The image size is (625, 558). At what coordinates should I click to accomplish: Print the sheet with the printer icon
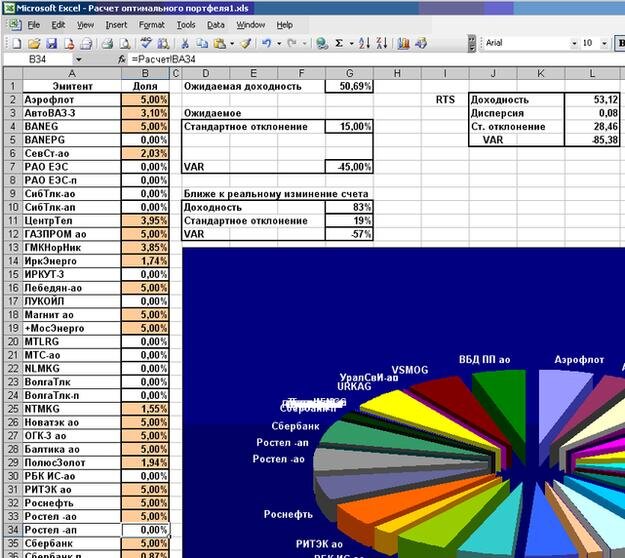pyautogui.click(x=107, y=43)
